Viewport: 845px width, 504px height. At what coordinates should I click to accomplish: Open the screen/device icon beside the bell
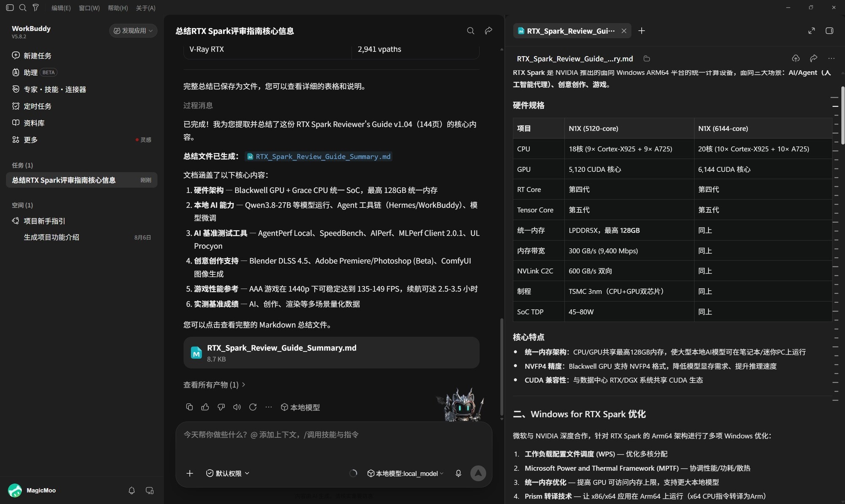(150, 490)
